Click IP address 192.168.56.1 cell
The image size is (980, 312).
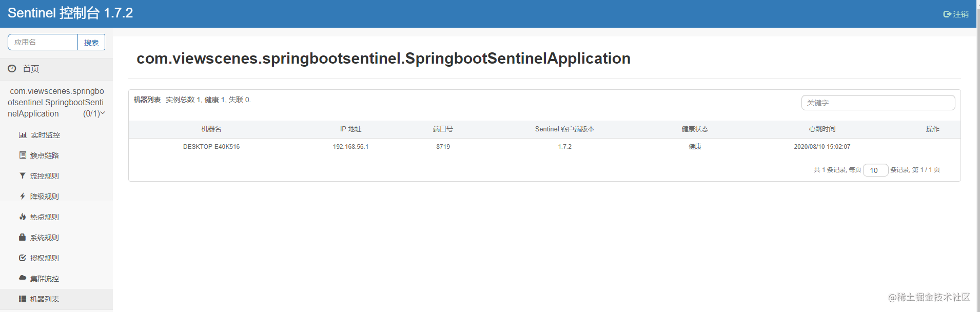pos(351,147)
